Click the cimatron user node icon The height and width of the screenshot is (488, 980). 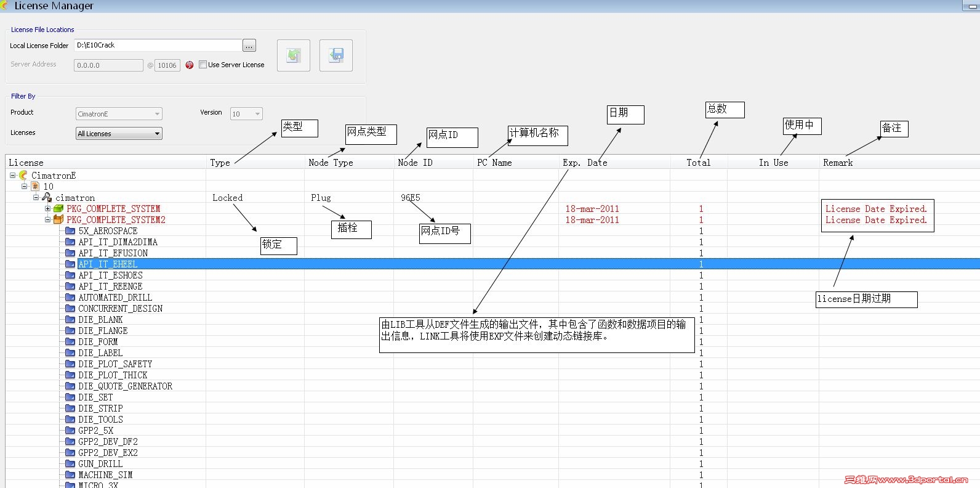[x=47, y=198]
